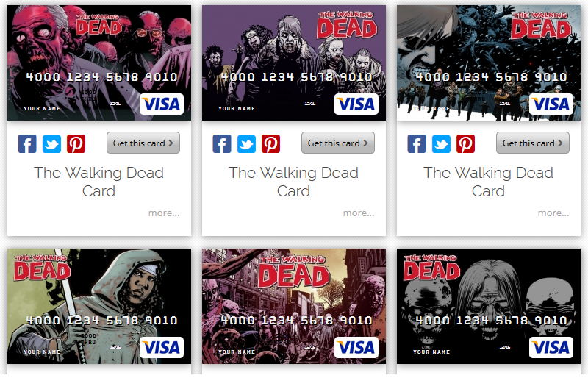The image size is (588, 378).
Task: Click Get this card for purple zombie design
Action: pos(338,143)
